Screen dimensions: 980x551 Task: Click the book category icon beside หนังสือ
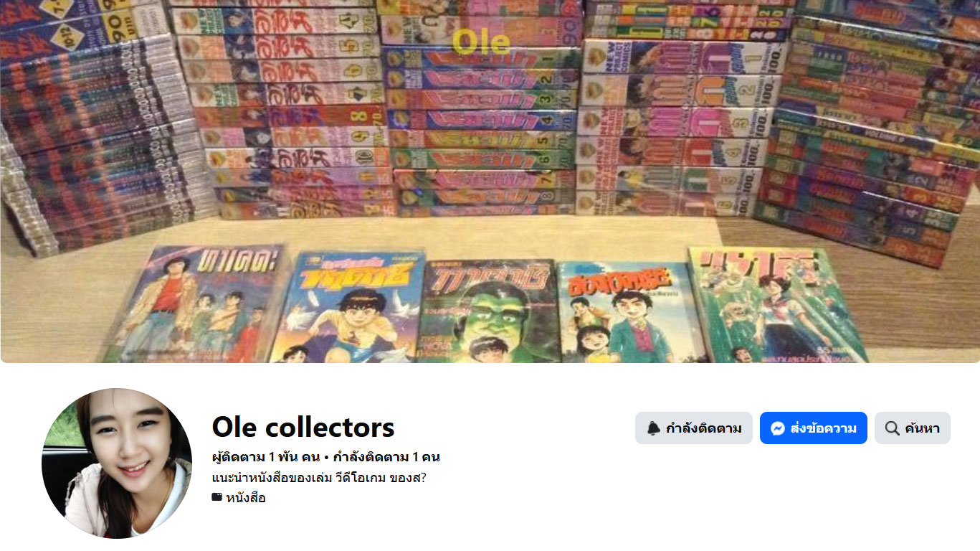(x=217, y=497)
